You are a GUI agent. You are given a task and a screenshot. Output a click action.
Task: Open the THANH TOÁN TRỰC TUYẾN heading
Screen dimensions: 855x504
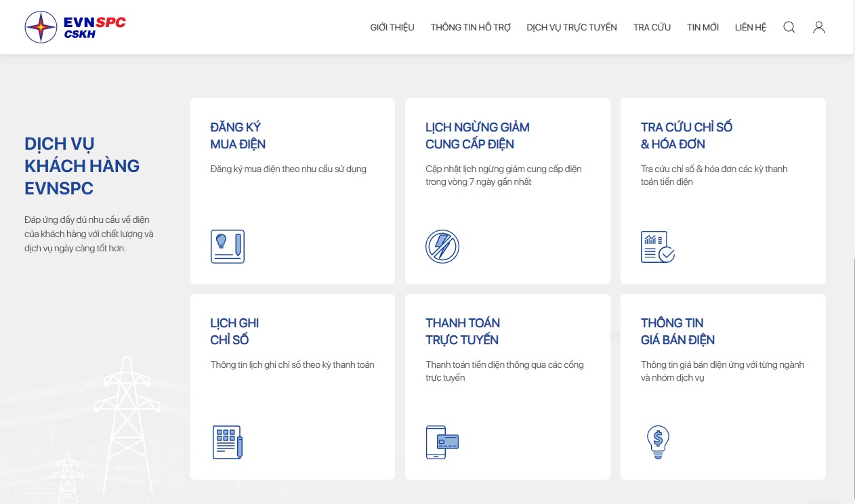point(463,331)
